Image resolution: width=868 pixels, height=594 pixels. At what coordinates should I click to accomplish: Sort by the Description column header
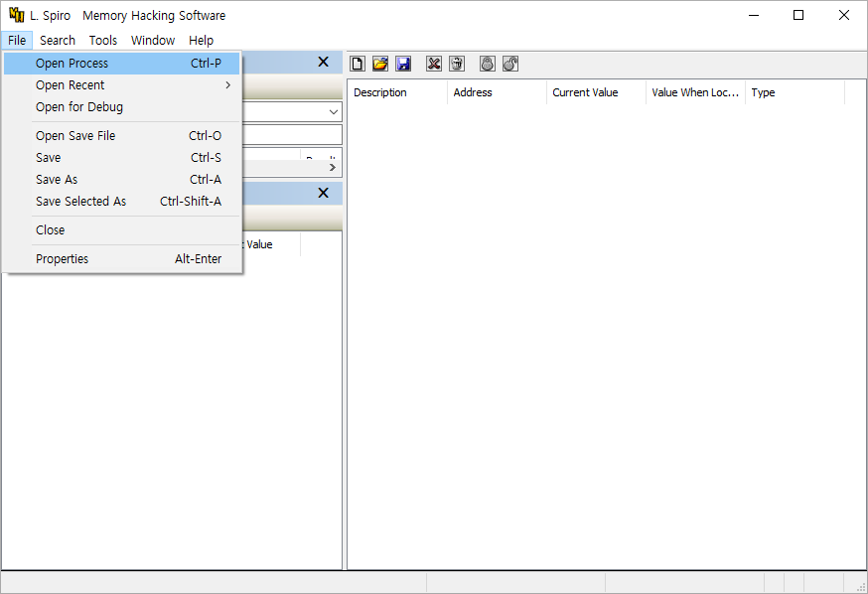tap(397, 92)
